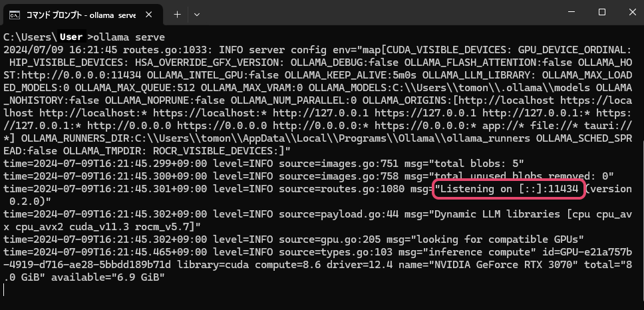This screenshot has width=644, height=310.
Task: Open a new terminal tab with plus button
Action: pyautogui.click(x=177, y=14)
